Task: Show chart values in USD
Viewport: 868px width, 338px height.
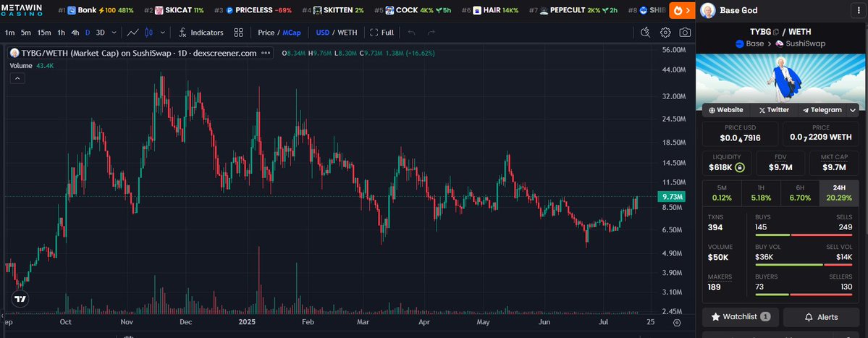Action: (x=323, y=33)
